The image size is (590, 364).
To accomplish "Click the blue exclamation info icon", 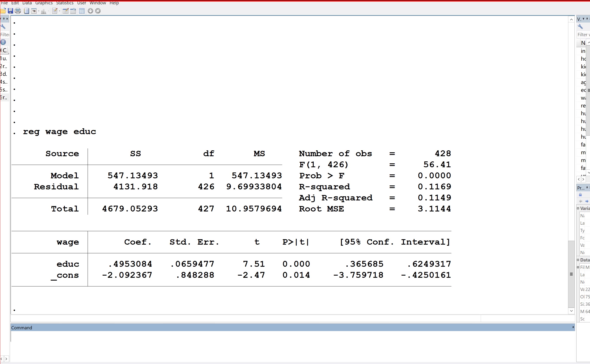I will pos(3,42).
